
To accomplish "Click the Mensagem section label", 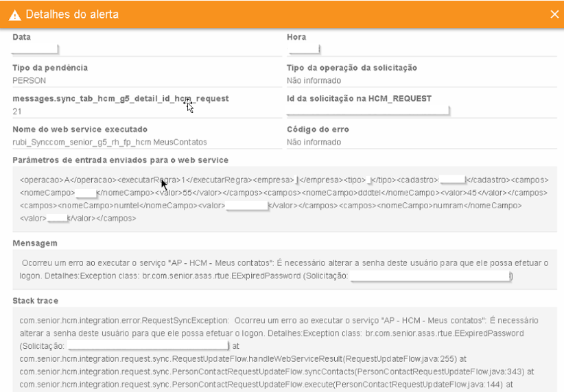I will pos(35,243).
